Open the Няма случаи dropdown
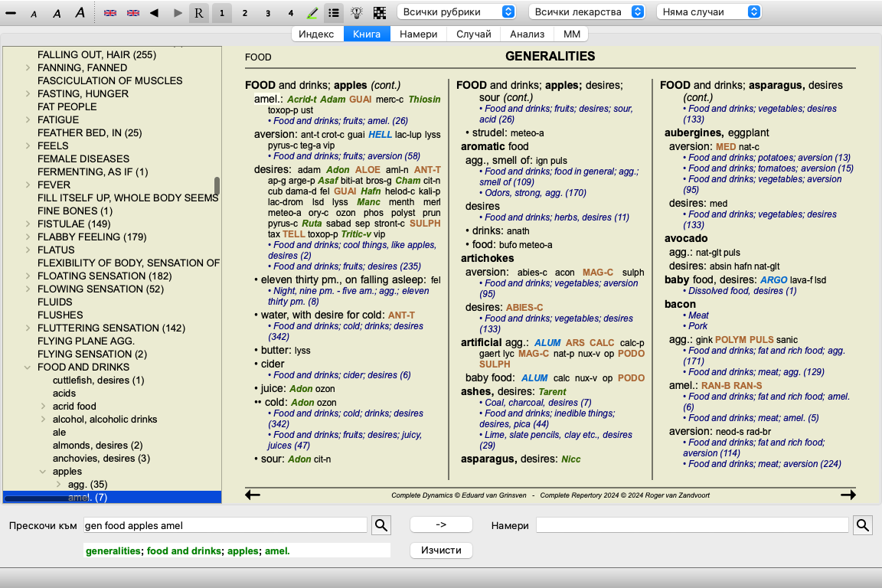Viewport: 882px width, 588px height. 709,12
